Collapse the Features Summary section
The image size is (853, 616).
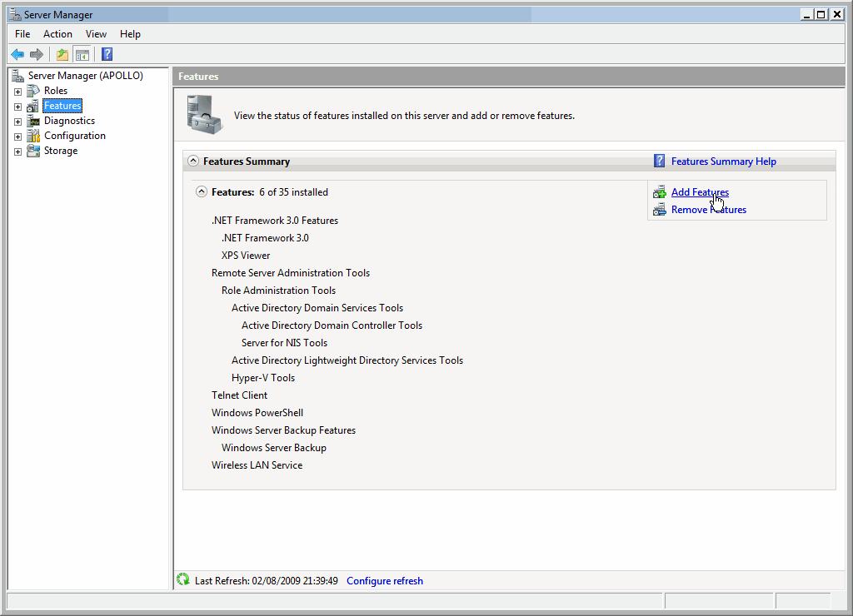tap(193, 161)
